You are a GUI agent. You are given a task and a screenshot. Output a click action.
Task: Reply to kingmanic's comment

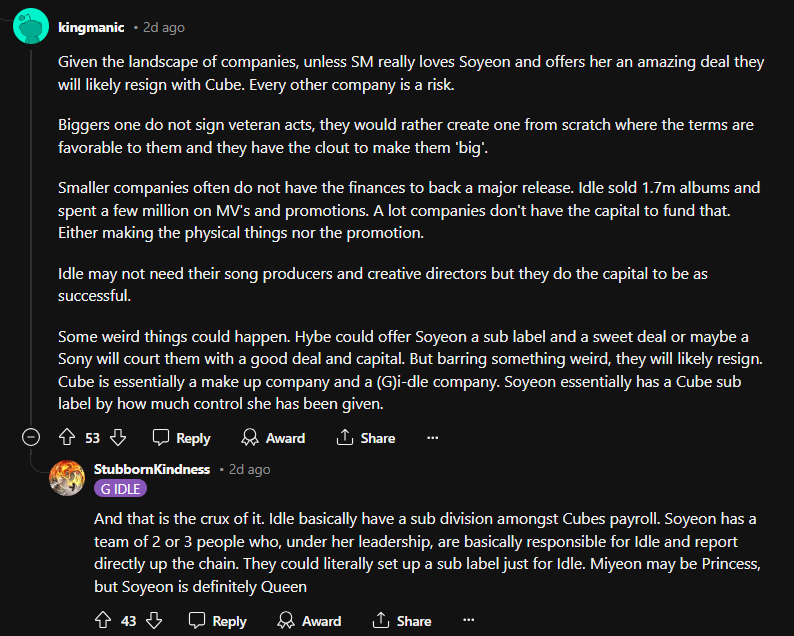[181, 438]
